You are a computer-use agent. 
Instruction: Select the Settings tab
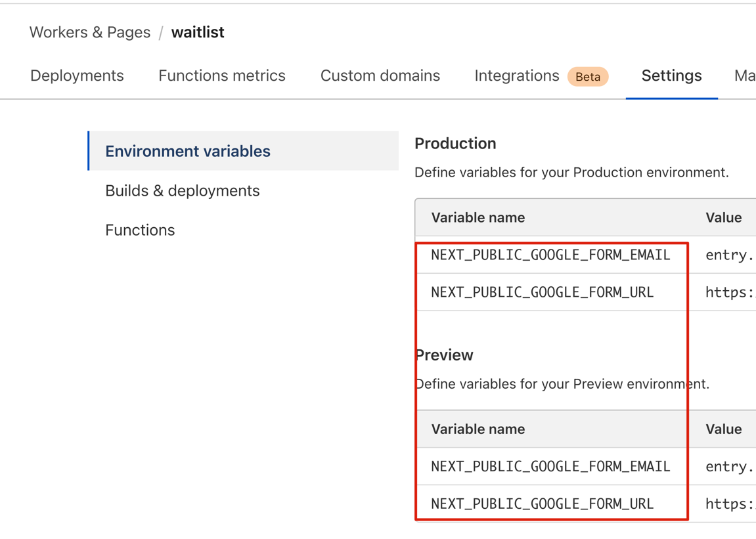671,75
